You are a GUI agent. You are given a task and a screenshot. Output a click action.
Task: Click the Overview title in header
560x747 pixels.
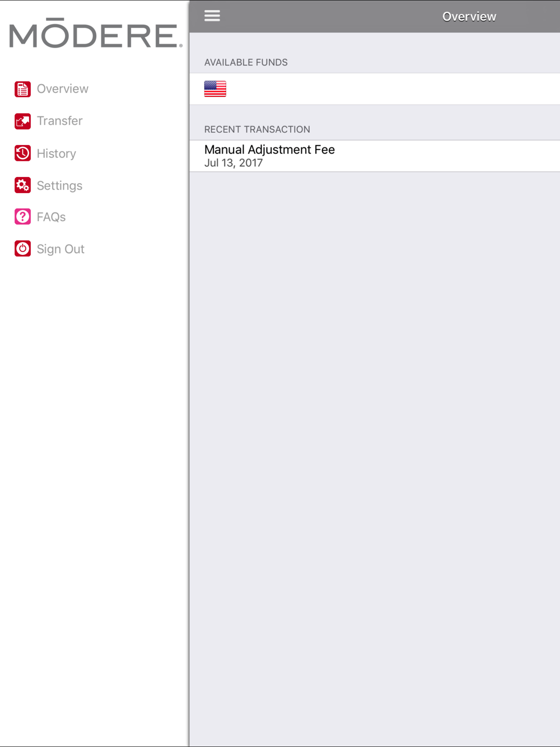coord(469,17)
